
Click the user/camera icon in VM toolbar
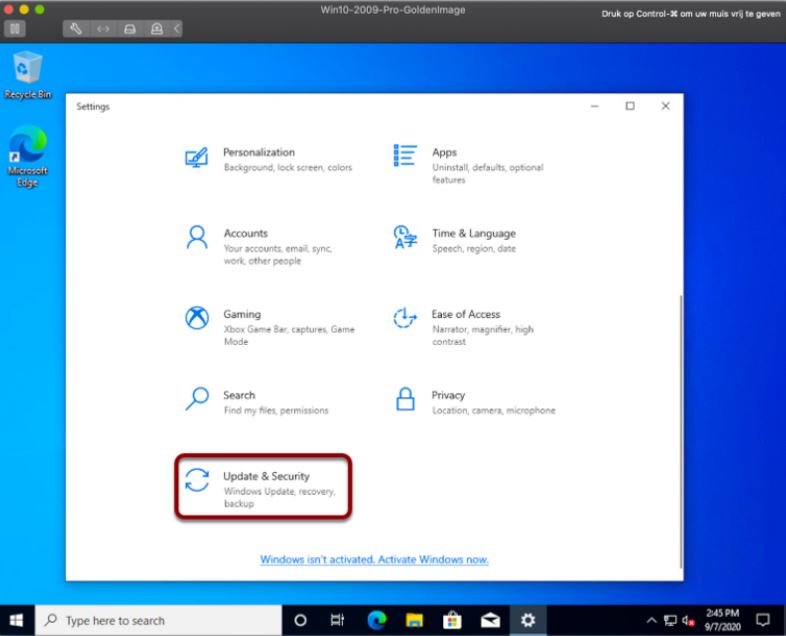point(157,29)
